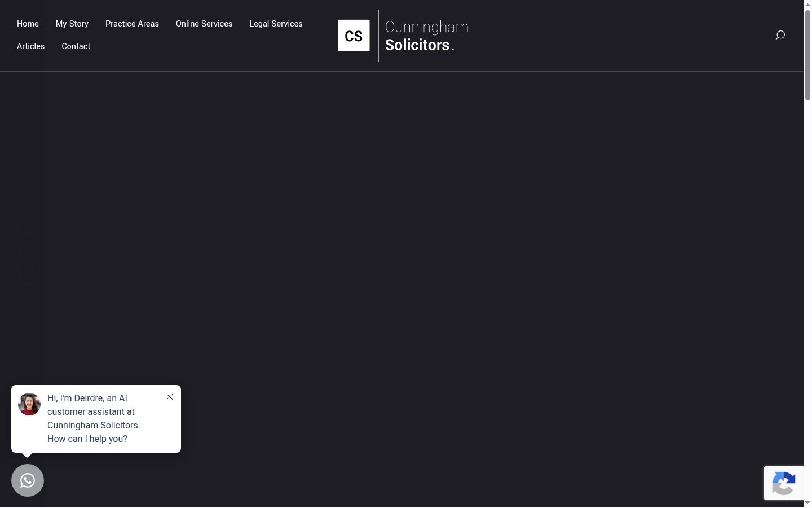Open the My Story page

[72, 24]
